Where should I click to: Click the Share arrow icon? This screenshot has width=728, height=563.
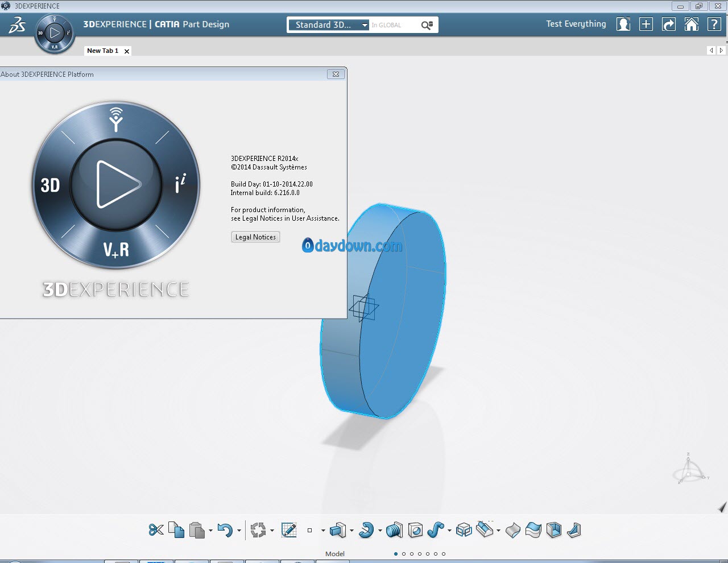click(x=669, y=24)
